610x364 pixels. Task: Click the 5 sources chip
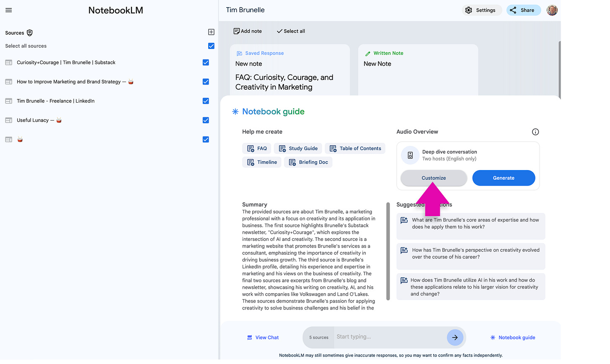tap(319, 338)
